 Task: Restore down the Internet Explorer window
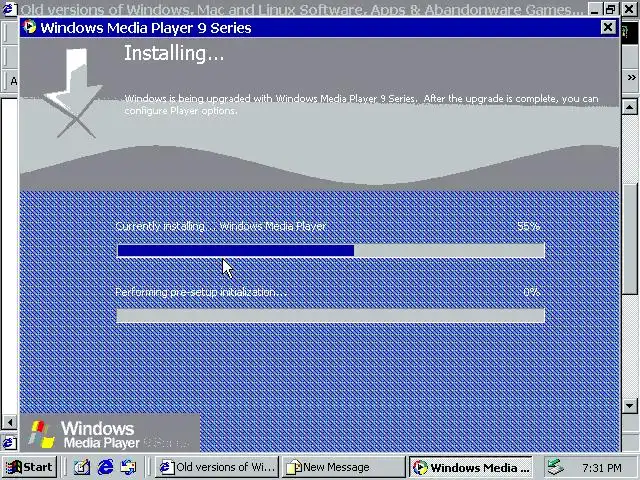tap(611, 9)
